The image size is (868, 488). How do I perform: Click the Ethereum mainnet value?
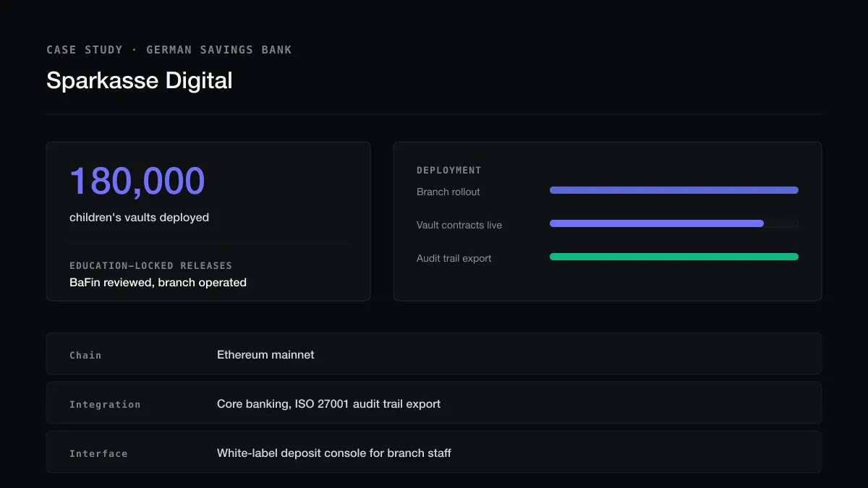(265, 354)
